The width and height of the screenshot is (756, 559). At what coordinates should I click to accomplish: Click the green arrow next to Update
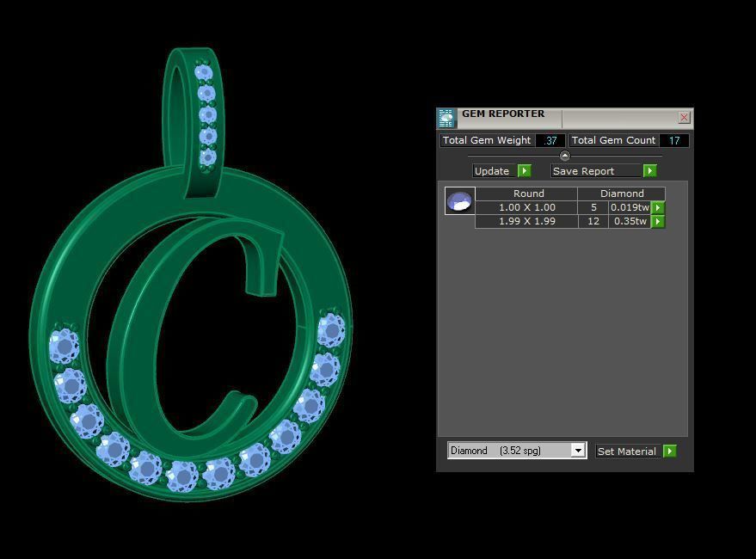[x=524, y=171]
